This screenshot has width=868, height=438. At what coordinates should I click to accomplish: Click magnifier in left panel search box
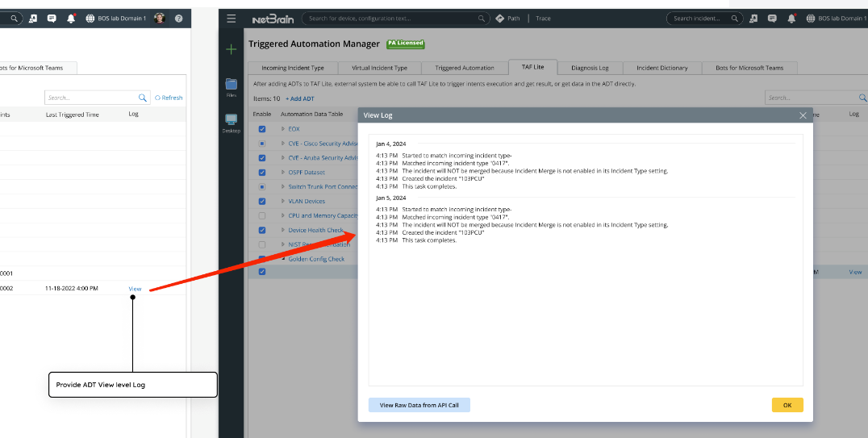pyautogui.click(x=142, y=98)
